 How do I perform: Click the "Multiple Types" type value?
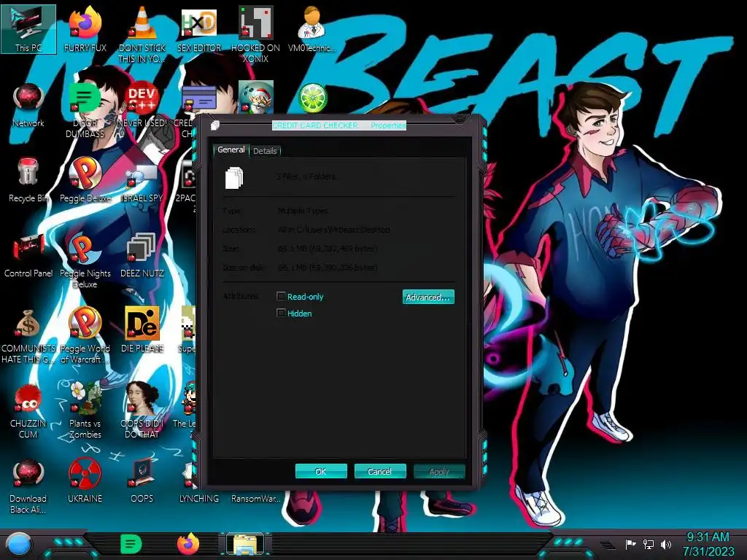click(x=303, y=211)
